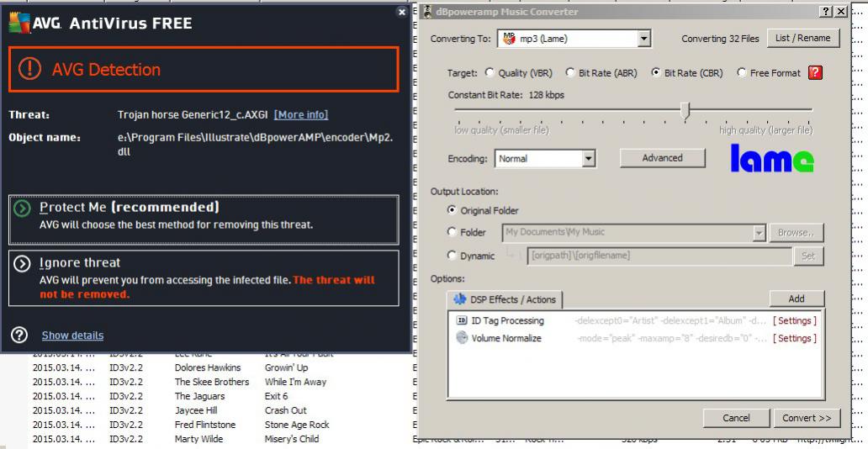Image resolution: width=868 pixels, height=449 pixels.
Task: Click the red question mark help icon
Action: tap(814, 73)
